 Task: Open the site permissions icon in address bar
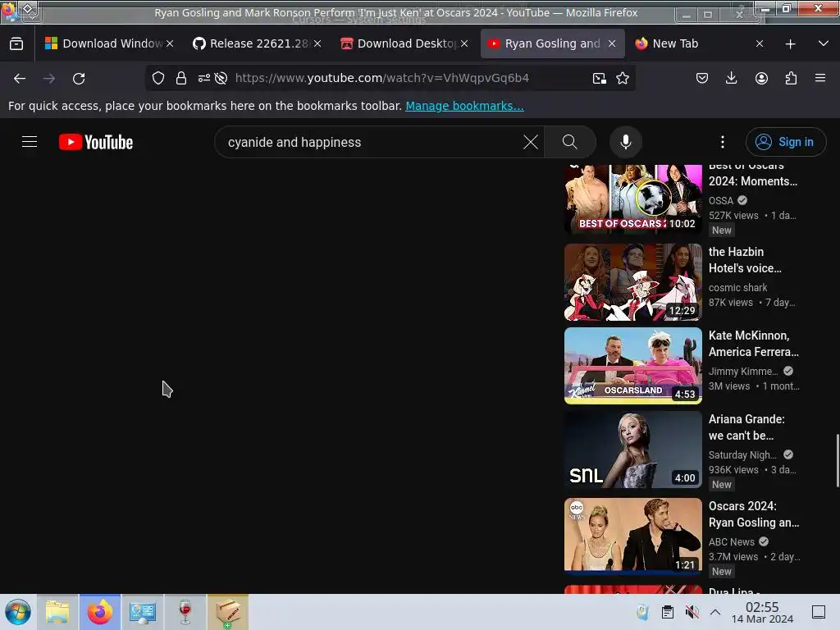click(203, 78)
